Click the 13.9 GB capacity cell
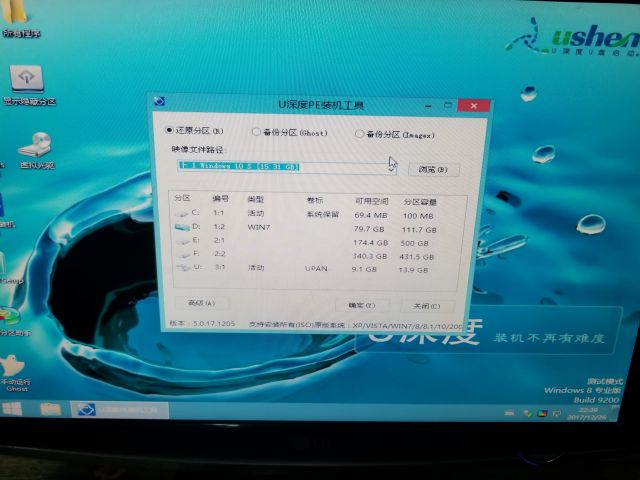 413,270
